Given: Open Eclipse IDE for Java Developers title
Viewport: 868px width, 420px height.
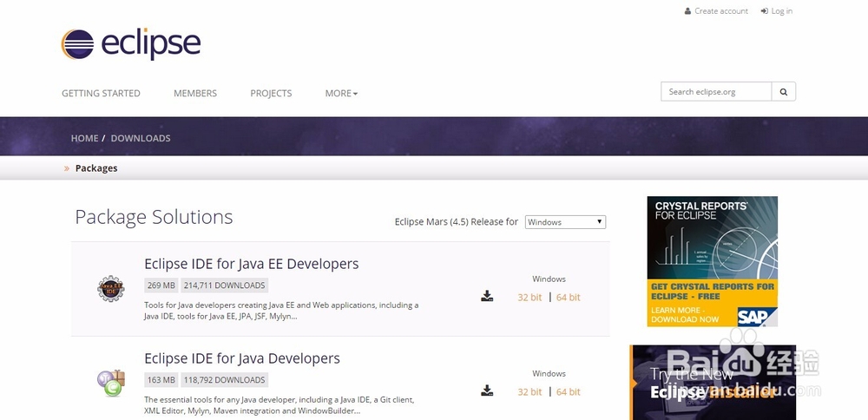Looking at the screenshot, I should pyautogui.click(x=242, y=358).
